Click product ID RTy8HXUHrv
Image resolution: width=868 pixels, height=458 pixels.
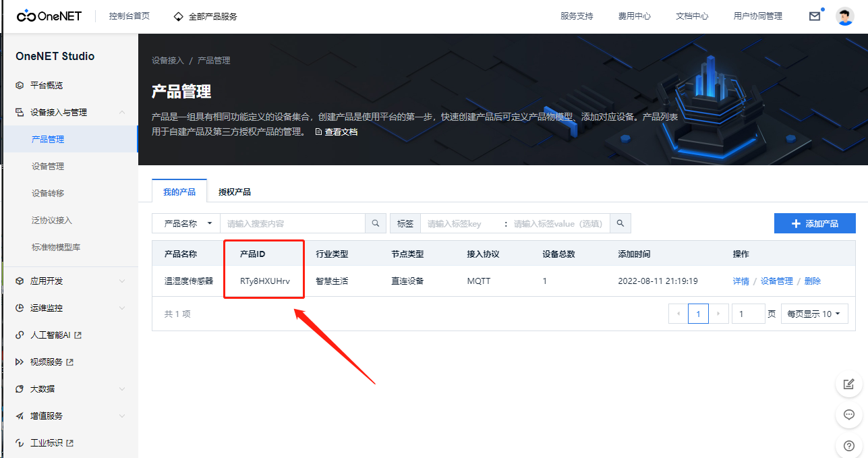265,281
